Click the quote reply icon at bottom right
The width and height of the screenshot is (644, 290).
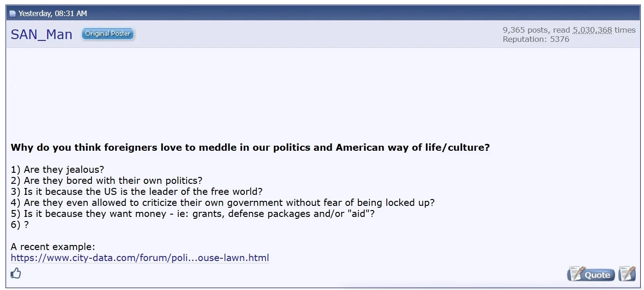point(591,274)
